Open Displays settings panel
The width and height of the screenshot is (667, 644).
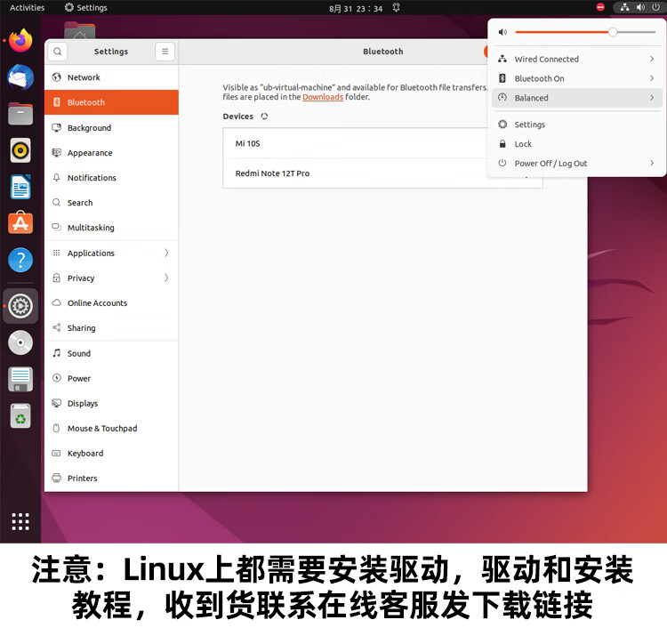point(111,403)
